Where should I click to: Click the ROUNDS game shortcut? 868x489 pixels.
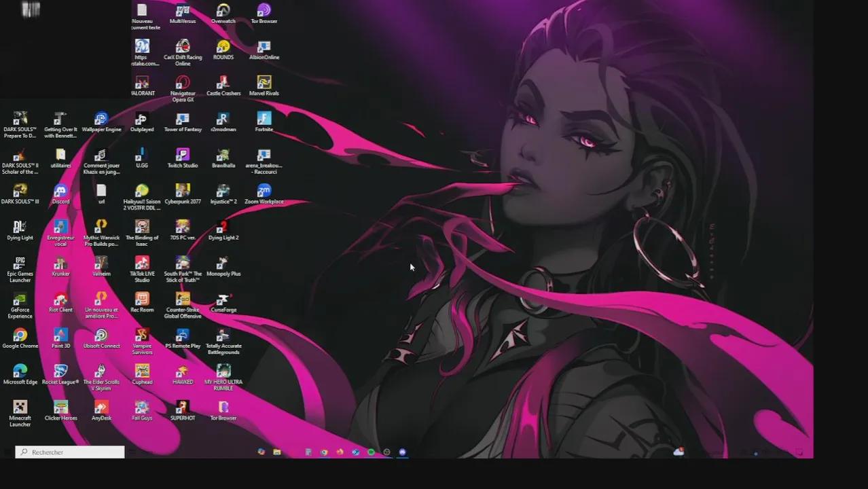coord(223,50)
